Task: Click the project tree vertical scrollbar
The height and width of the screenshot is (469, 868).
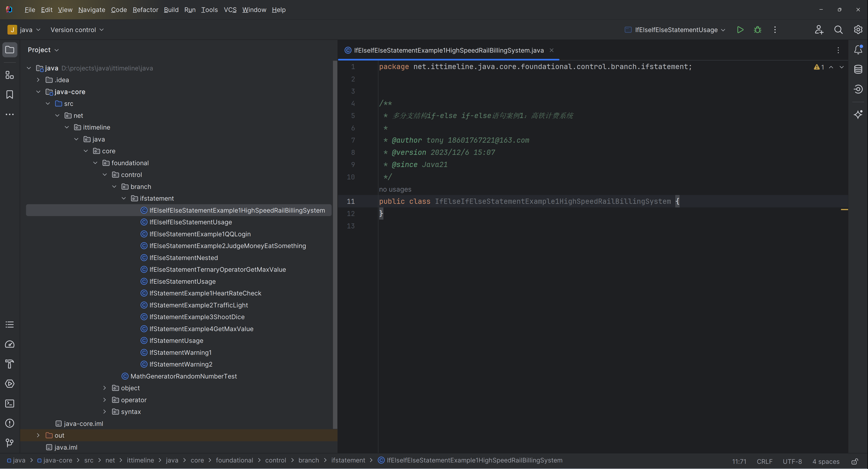Action: point(335,244)
